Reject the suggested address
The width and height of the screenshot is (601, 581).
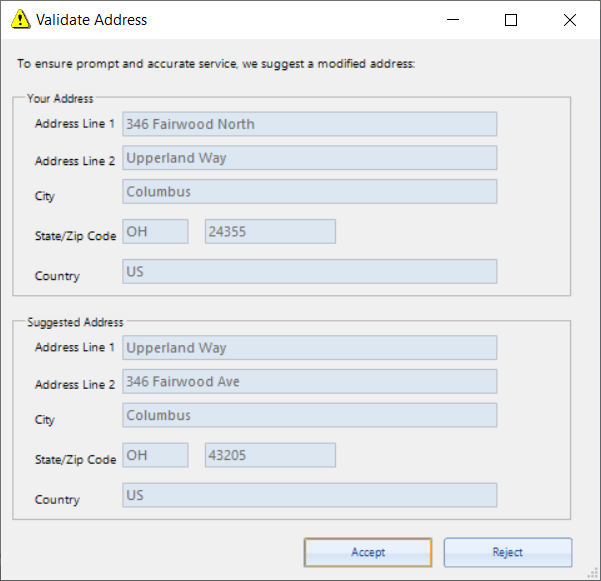[508, 552]
